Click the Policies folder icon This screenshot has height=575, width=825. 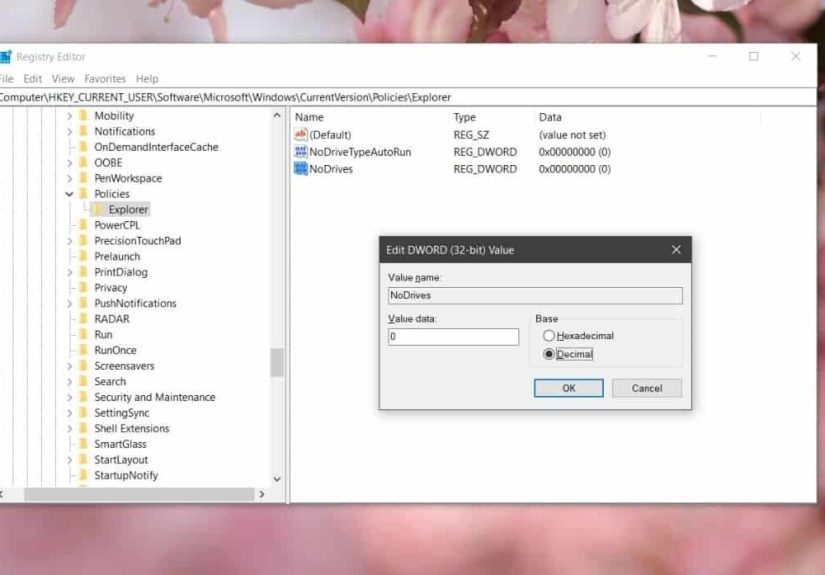pyautogui.click(x=83, y=194)
